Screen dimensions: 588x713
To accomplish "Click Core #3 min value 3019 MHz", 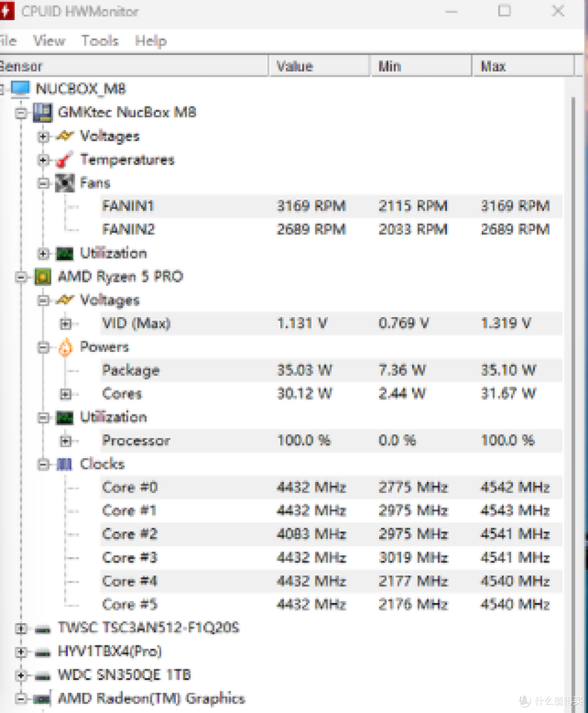I will click(413, 558).
